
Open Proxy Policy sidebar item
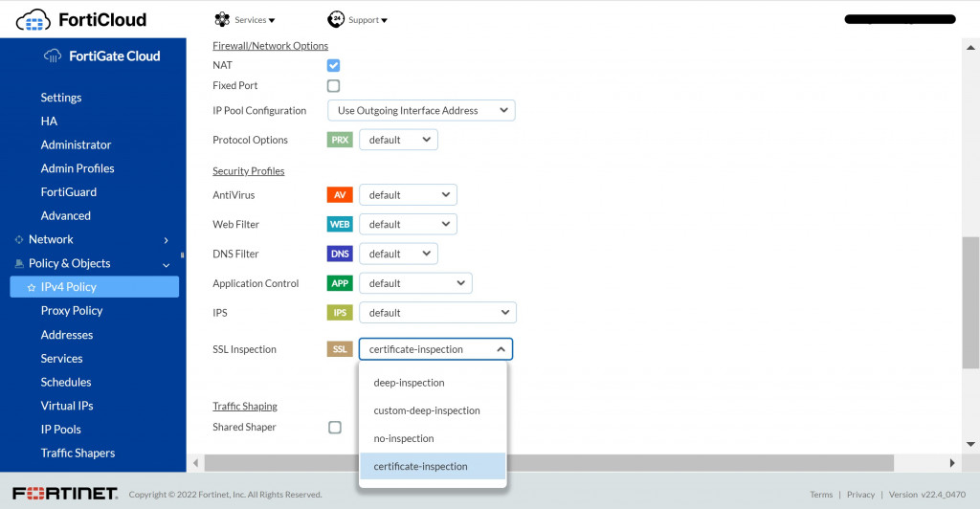(x=72, y=311)
